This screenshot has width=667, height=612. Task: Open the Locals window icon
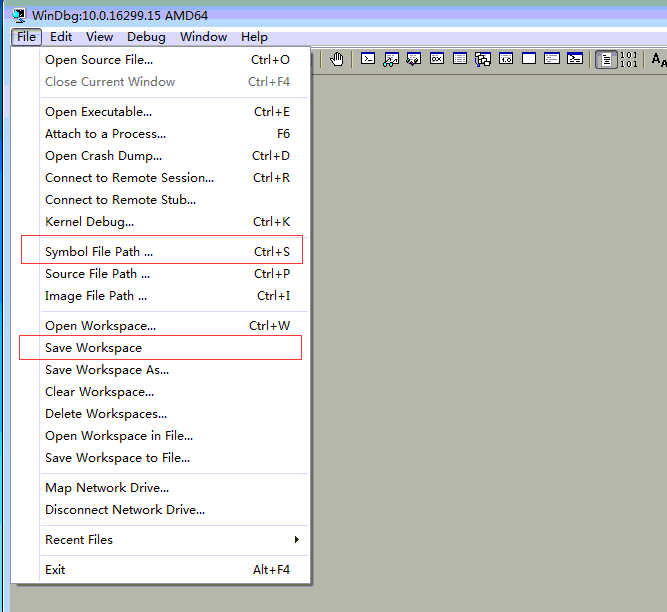coord(413,59)
